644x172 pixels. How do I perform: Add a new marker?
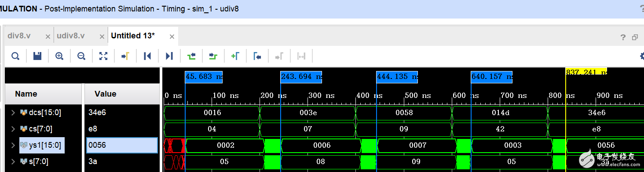pyautogui.click(x=235, y=56)
